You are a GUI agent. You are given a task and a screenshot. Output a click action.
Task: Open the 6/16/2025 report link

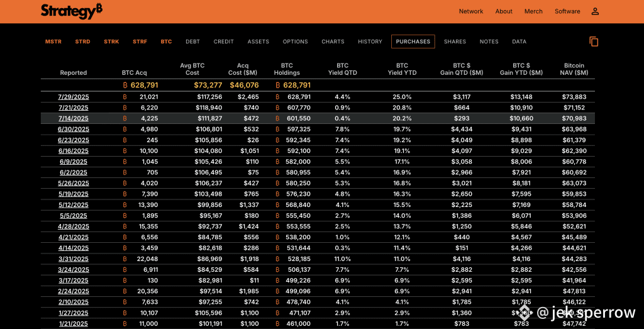(74, 151)
